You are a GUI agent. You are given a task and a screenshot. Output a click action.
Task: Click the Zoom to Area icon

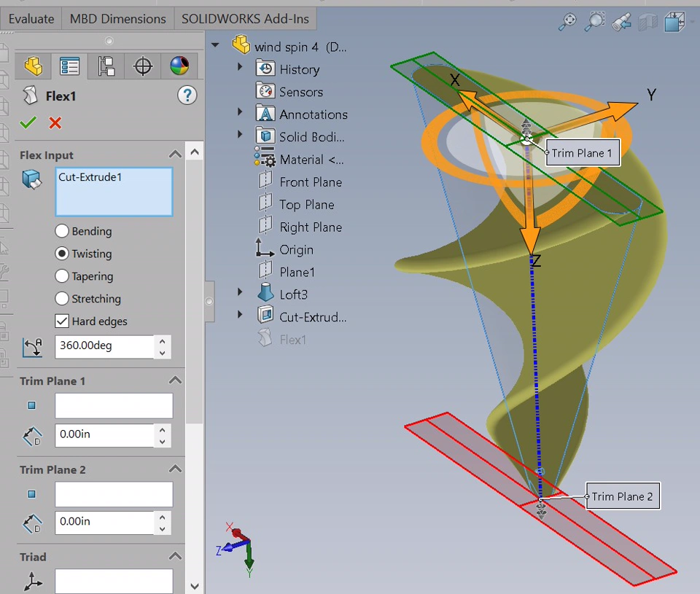(x=595, y=21)
